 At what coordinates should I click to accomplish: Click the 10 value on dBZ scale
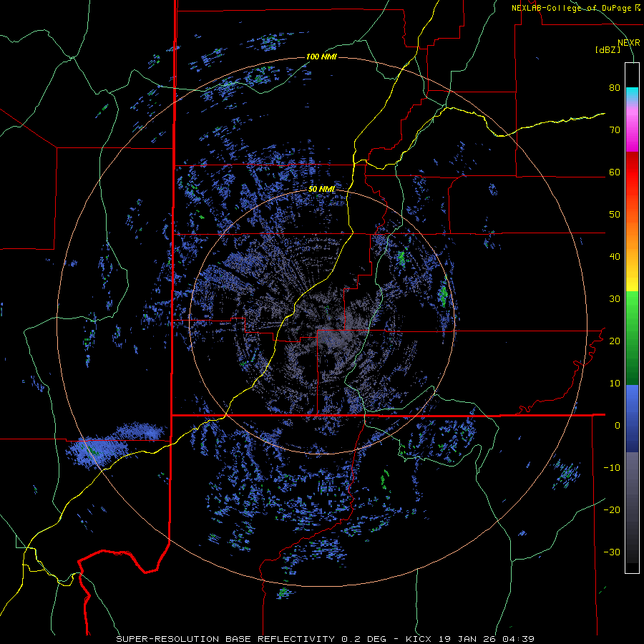click(x=615, y=384)
